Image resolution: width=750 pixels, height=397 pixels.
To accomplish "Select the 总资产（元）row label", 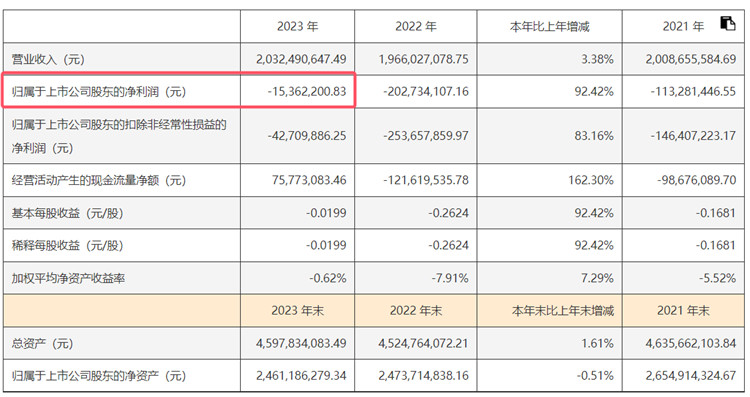I will 43,343.
